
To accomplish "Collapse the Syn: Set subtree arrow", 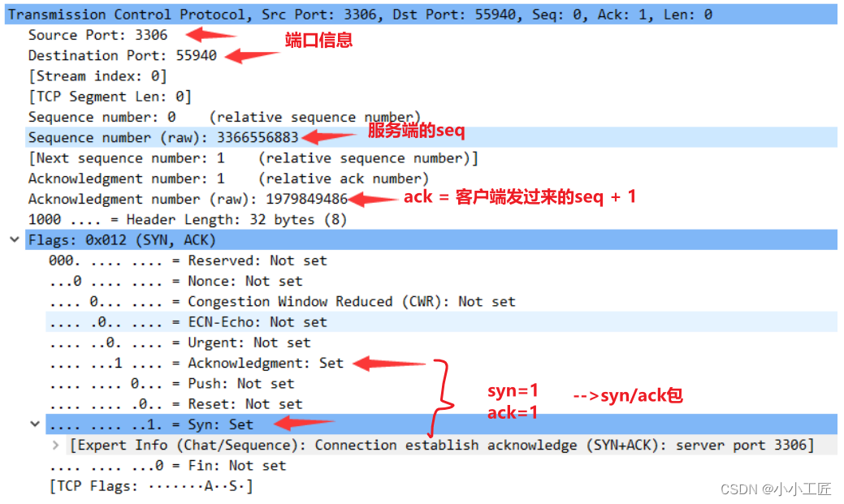I will [35, 424].
